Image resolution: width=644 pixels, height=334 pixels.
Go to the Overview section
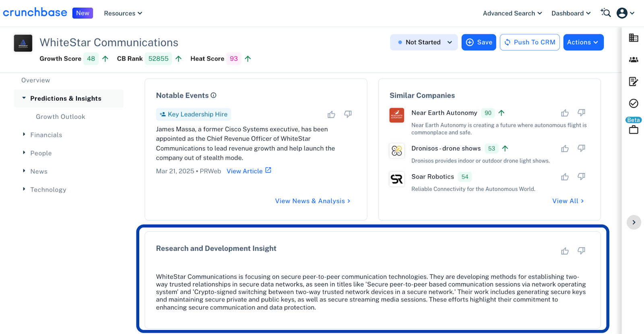[36, 80]
